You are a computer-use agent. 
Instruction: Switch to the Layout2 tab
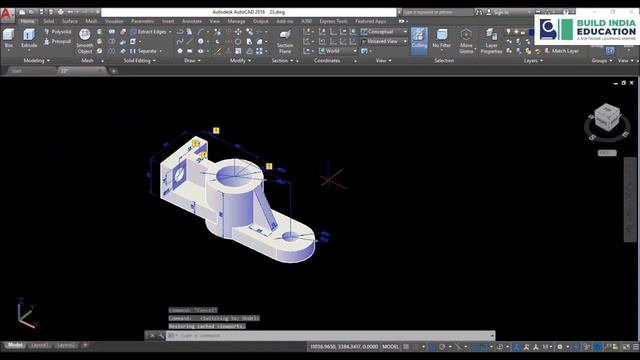[66, 345]
